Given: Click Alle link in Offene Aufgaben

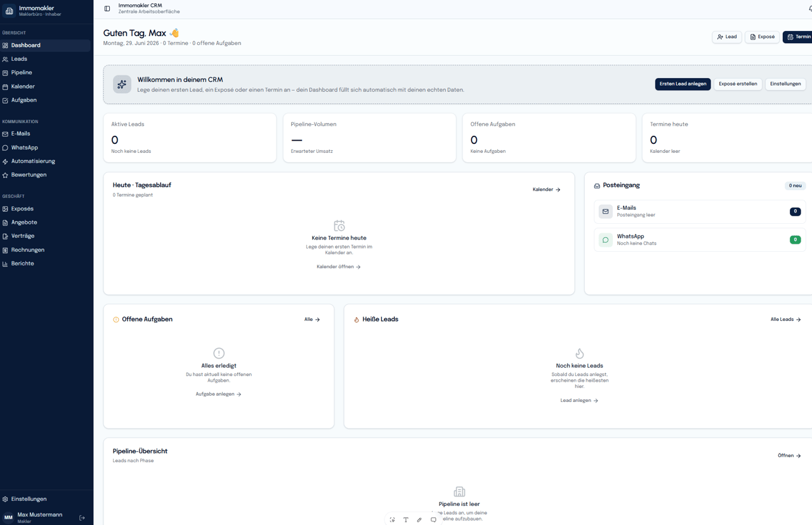Looking at the screenshot, I should [312, 320].
